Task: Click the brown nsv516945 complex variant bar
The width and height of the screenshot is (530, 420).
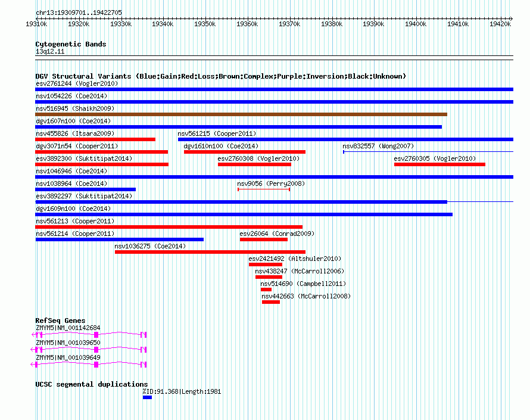Action: click(x=241, y=114)
